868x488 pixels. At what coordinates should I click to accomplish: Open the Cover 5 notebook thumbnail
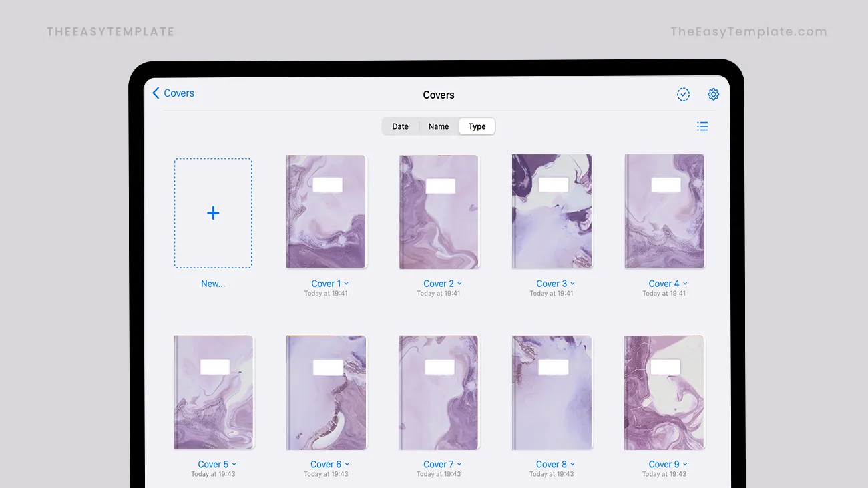[x=213, y=393]
